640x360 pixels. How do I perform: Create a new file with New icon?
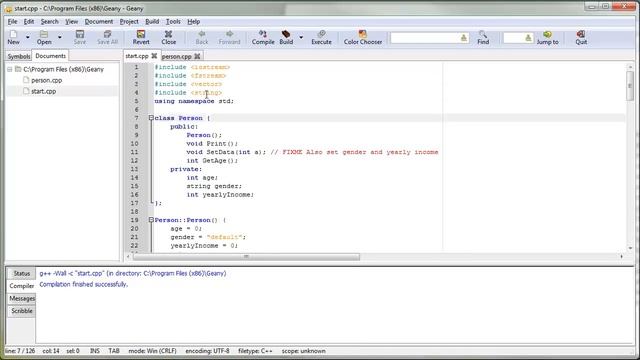(13, 37)
